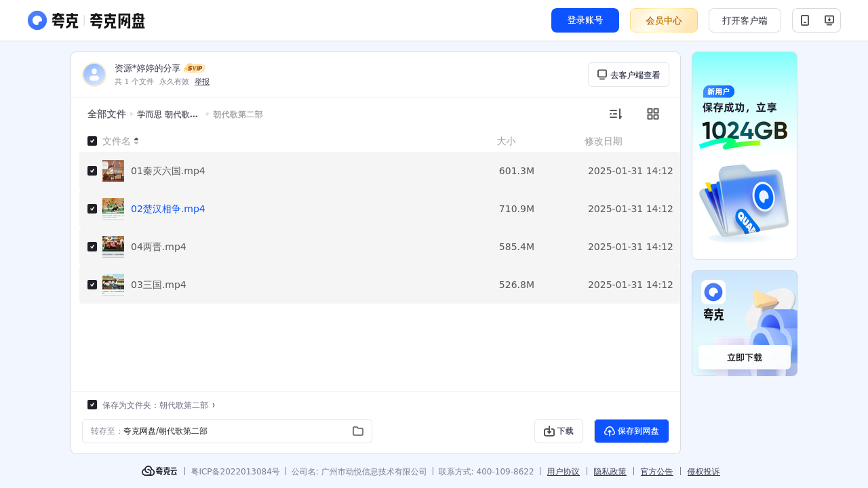The image size is (868, 488).
Task: Click the 转存至 save path field
Action: (x=227, y=431)
